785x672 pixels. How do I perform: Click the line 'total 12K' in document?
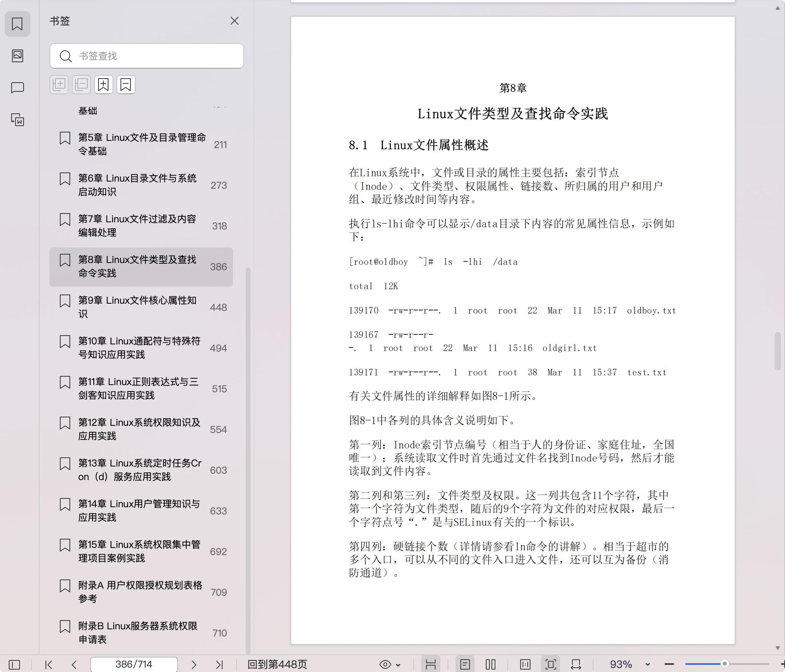click(x=373, y=286)
